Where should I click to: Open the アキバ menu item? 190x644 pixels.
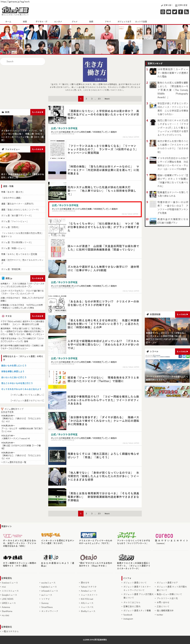(108, 21)
